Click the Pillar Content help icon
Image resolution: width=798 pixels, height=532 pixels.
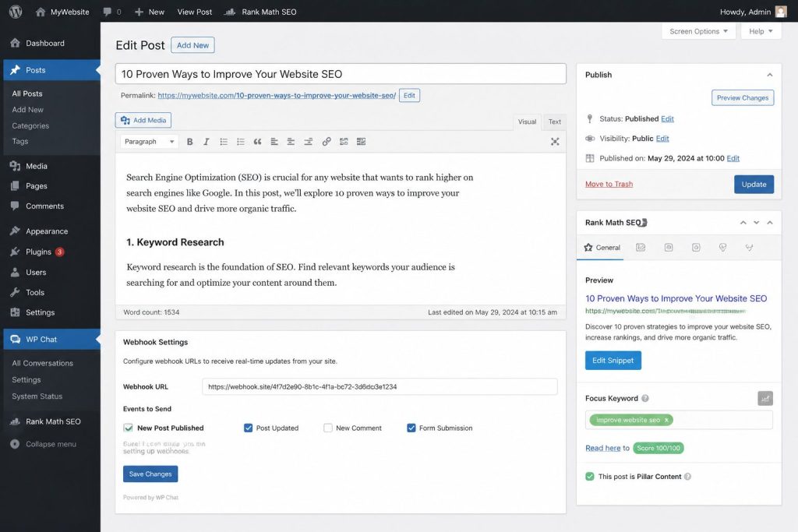[x=687, y=477]
